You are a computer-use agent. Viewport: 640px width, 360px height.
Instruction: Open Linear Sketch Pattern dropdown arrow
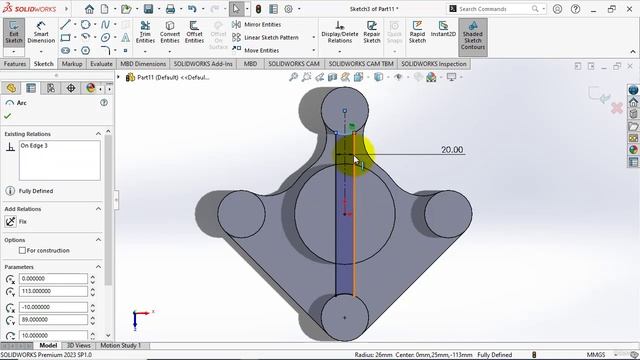click(x=313, y=38)
